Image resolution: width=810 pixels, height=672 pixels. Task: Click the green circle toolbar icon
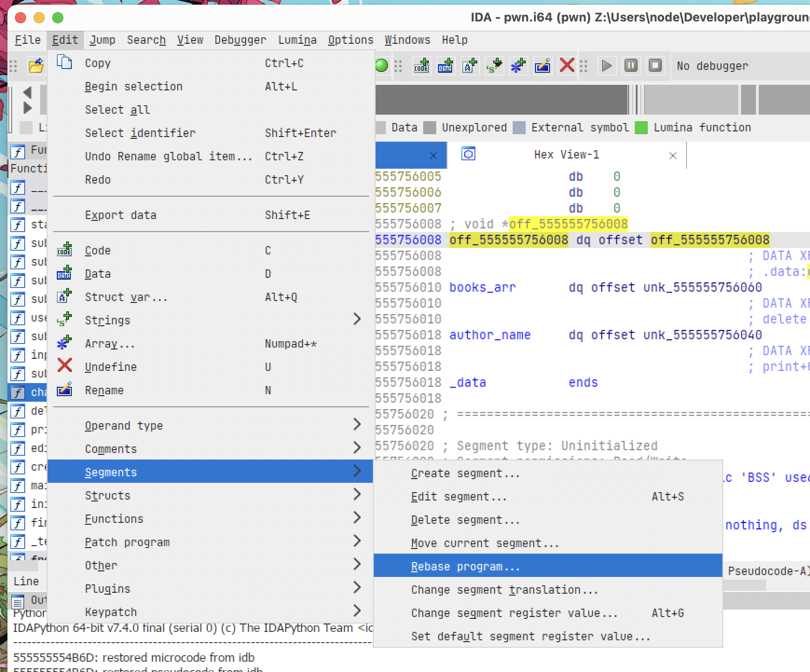pyautogui.click(x=381, y=66)
